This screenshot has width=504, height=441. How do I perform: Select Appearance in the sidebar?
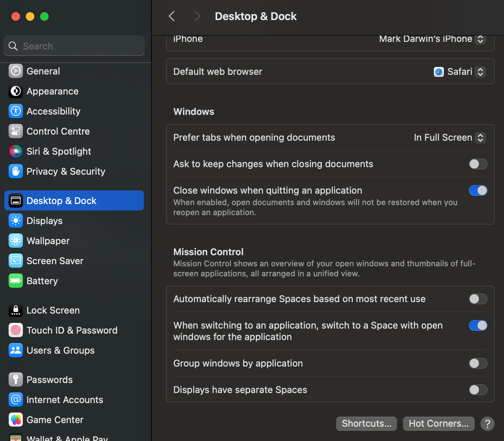pyautogui.click(x=74, y=91)
